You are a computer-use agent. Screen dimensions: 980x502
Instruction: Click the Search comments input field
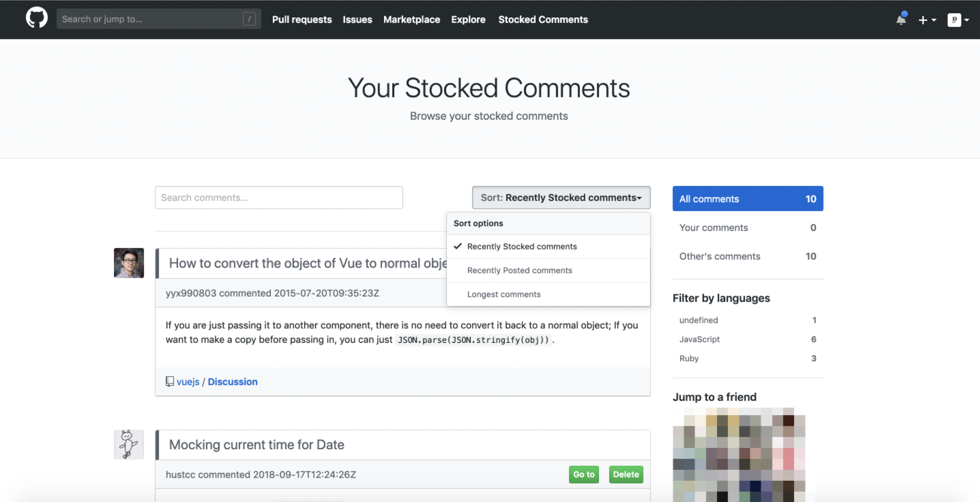tap(279, 198)
